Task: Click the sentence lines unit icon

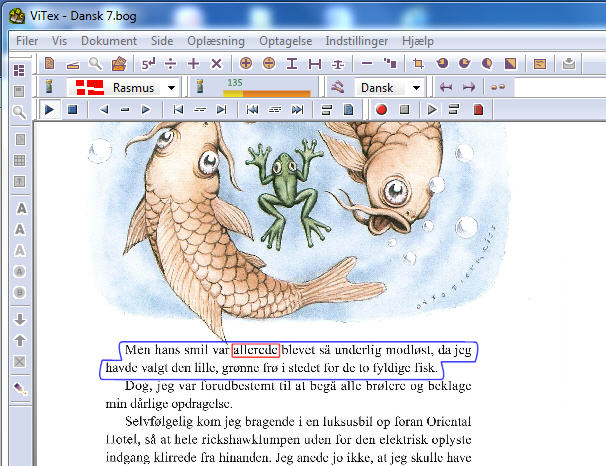Action: [x=200, y=110]
